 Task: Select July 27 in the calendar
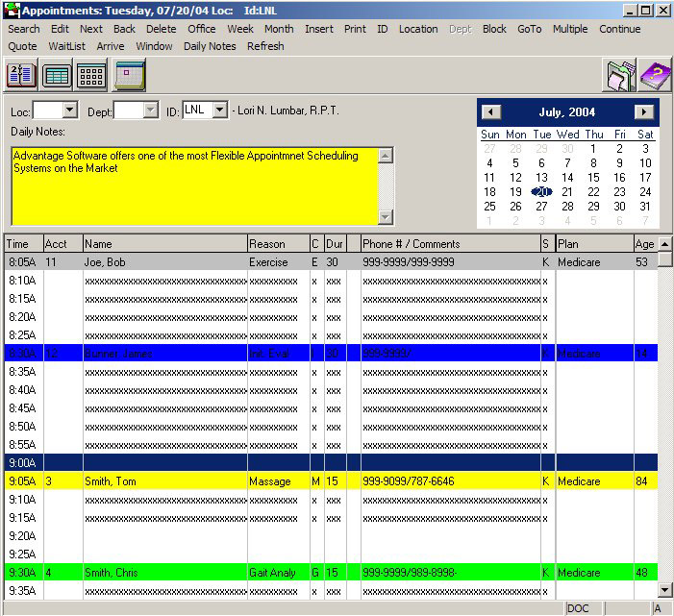pos(541,207)
